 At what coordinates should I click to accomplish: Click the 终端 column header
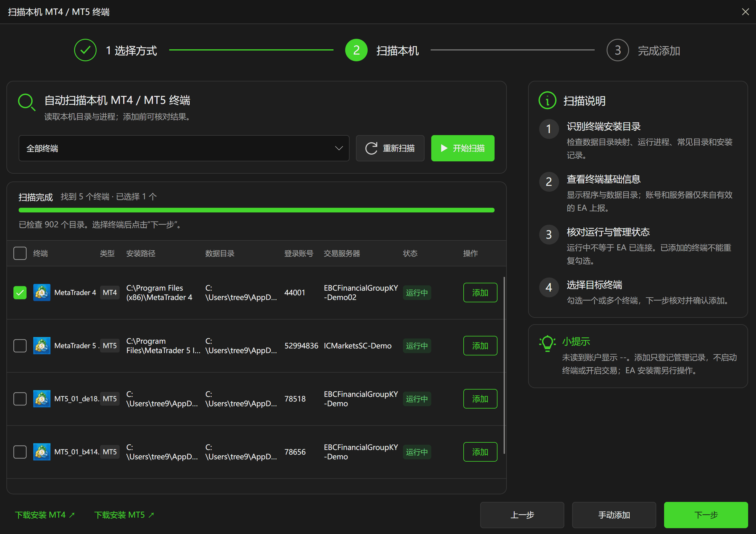pyautogui.click(x=41, y=253)
